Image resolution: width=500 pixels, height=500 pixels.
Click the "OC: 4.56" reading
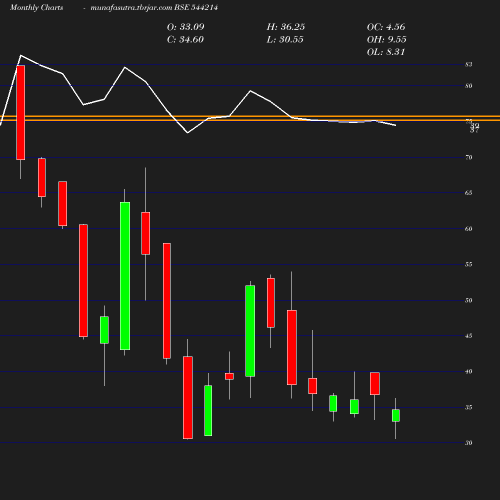pos(386,27)
